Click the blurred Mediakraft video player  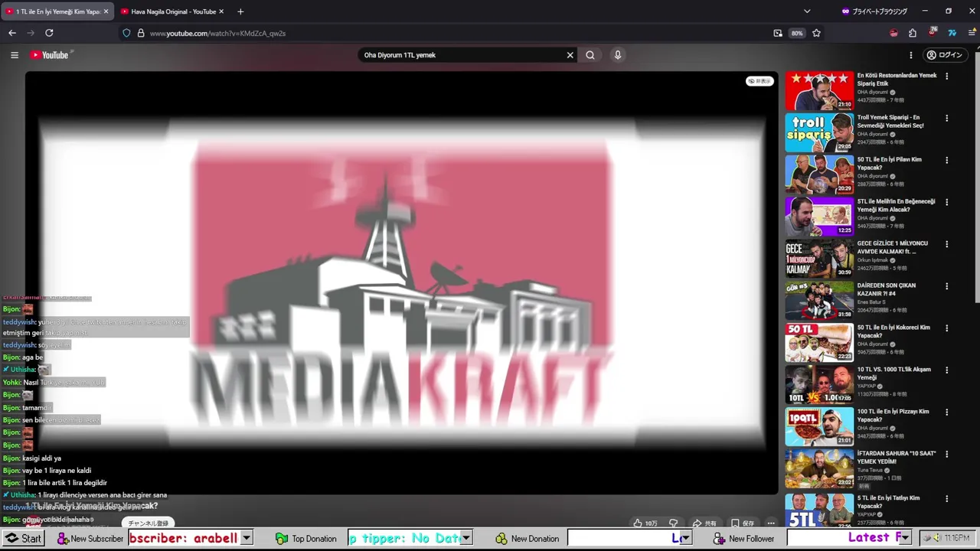coord(401,283)
